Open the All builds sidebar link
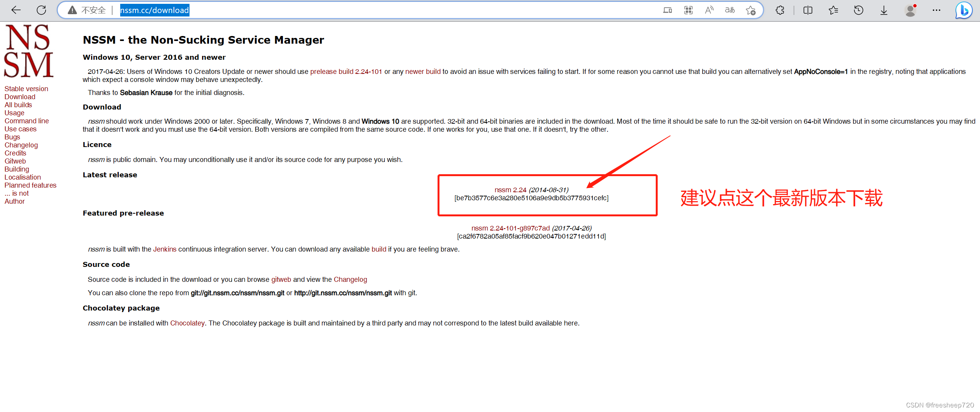 point(18,105)
